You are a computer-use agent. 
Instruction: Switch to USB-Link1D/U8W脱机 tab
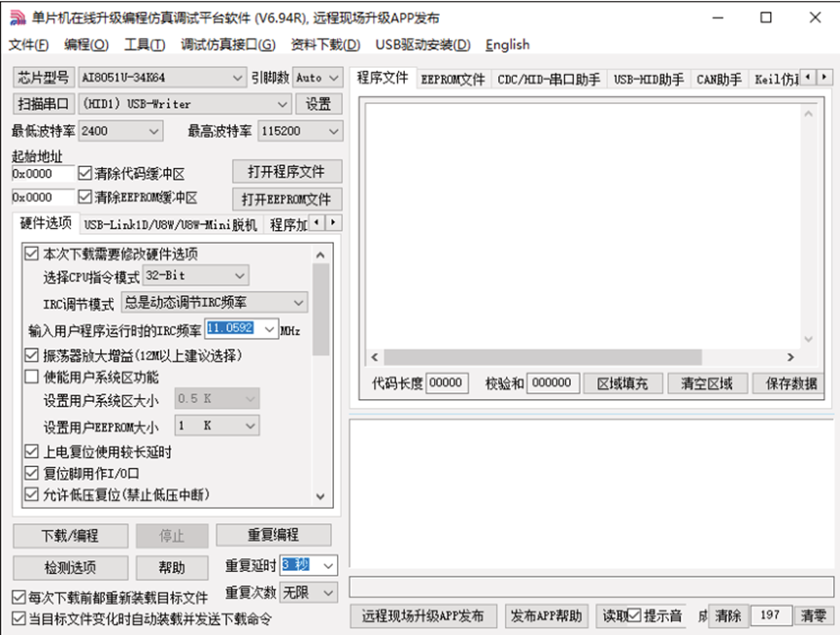(170, 224)
